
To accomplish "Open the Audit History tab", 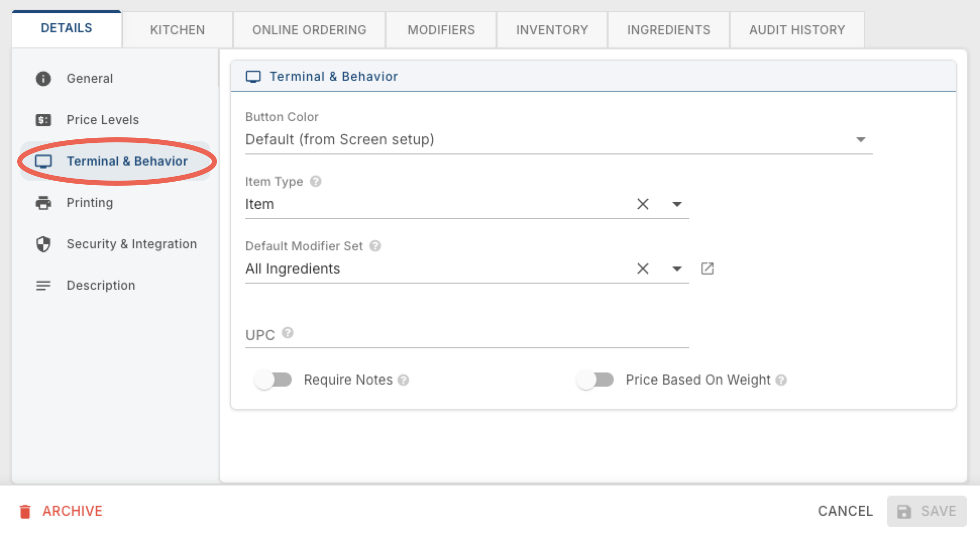I will pos(797,30).
